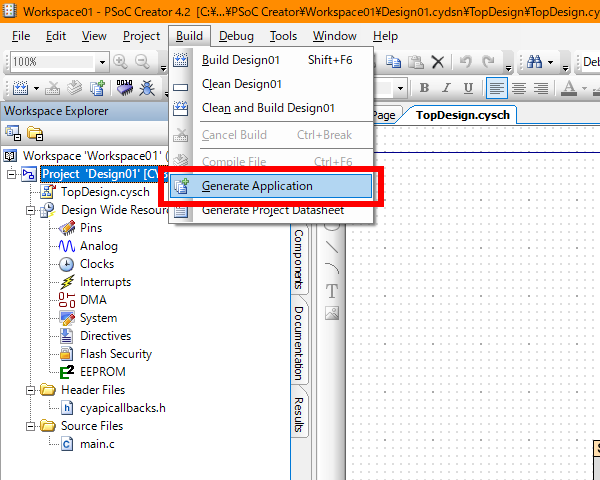Click the Copy toolbar icon
This screenshot has width=600, height=480.
click(393, 62)
